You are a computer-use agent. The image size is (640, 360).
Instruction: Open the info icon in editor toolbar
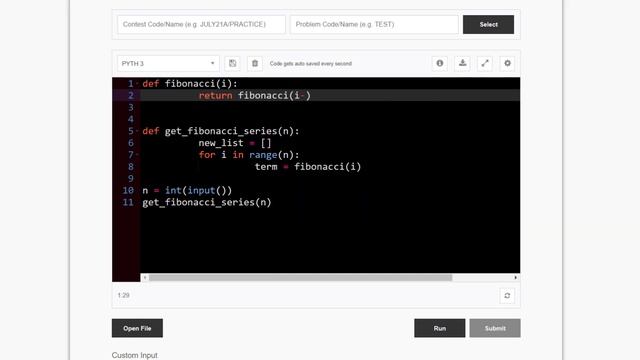coord(440,63)
